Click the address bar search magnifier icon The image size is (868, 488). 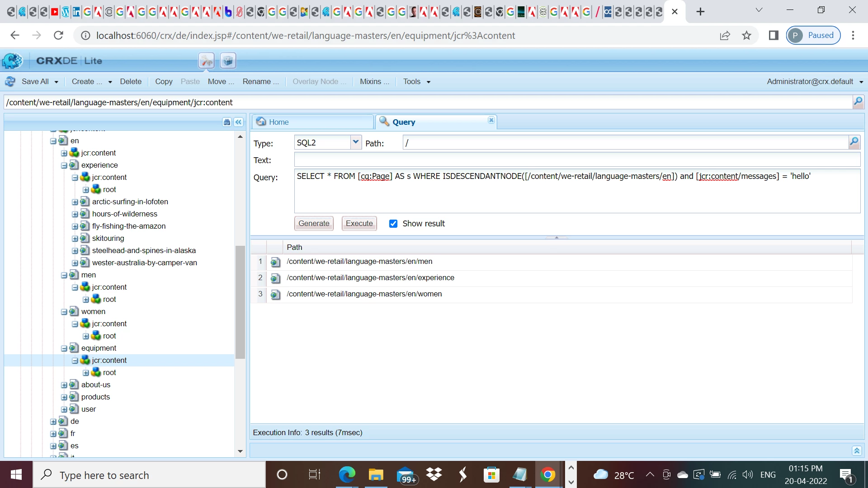[x=858, y=102]
